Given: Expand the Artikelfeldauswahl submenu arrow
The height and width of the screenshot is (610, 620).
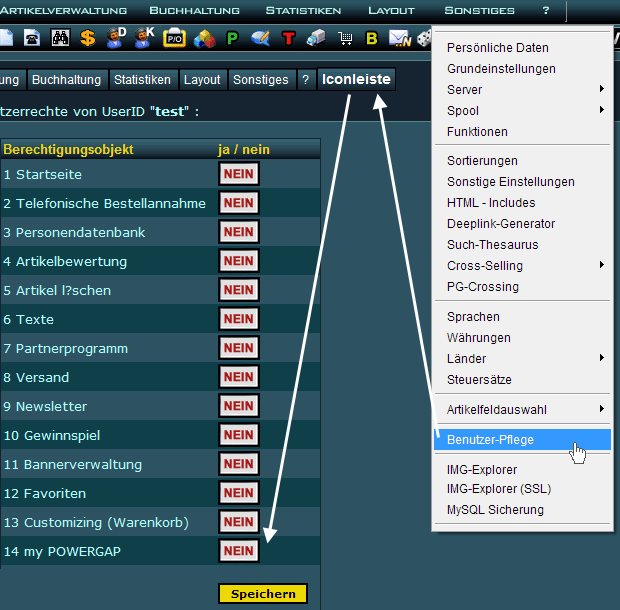Looking at the screenshot, I should point(602,408).
